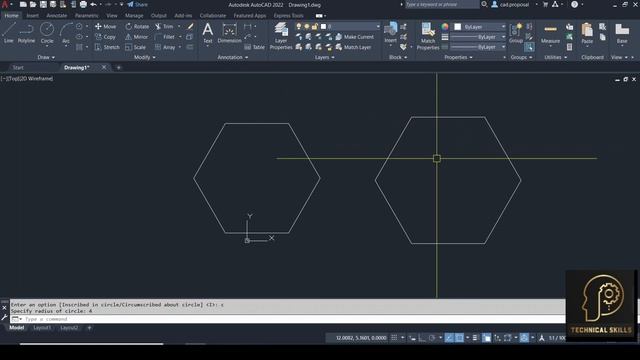The height and width of the screenshot is (360, 640).
Task: Switch to the Start file tab
Action: 18,68
